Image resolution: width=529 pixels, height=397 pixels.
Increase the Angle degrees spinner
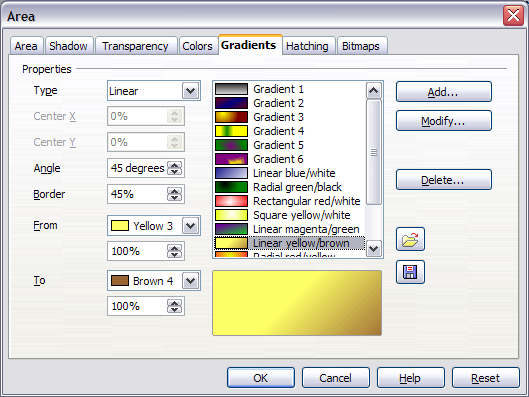coord(174,165)
